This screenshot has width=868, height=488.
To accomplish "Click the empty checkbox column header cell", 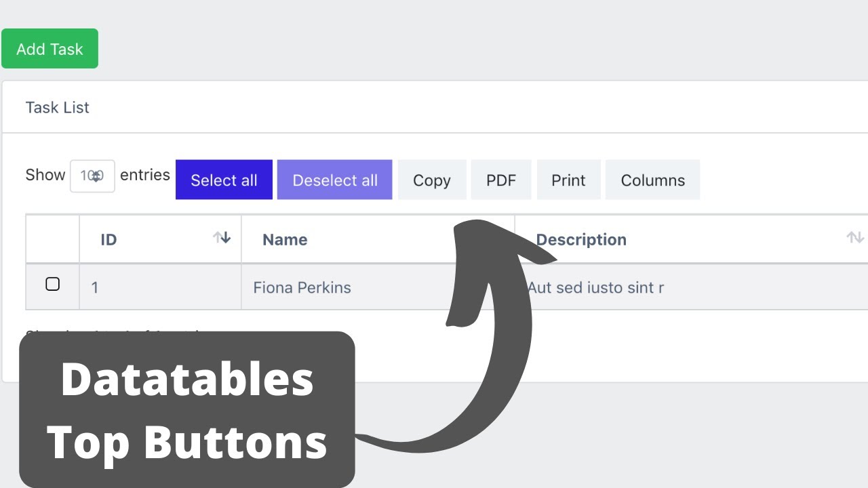I will pyautogui.click(x=52, y=239).
